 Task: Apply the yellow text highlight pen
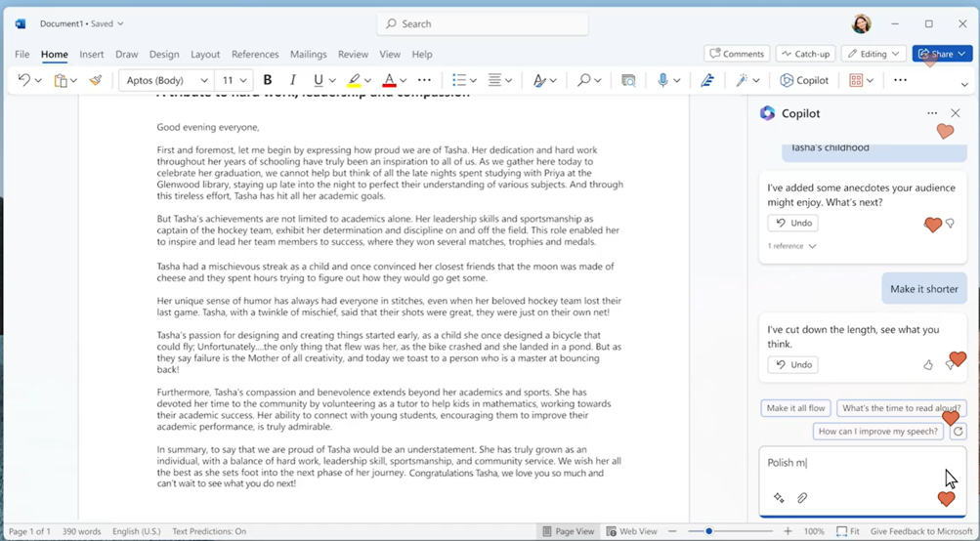(354, 80)
